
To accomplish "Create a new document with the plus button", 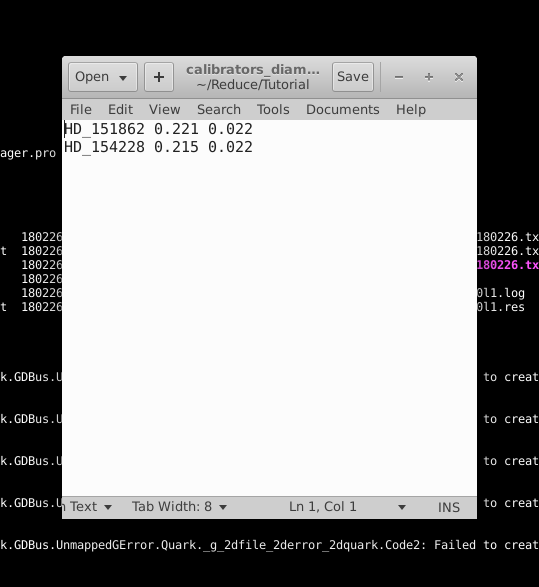I will (x=159, y=77).
